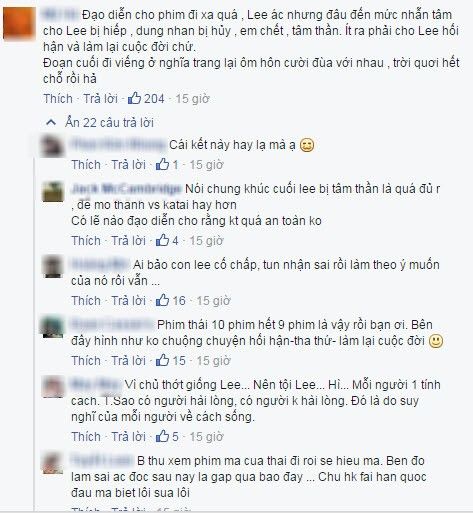The height and width of the screenshot is (513, 473).
Task: Click 'Trả lời' under the 'Phim thái 10 phim' reply
Action: click(x=128, y=361)
